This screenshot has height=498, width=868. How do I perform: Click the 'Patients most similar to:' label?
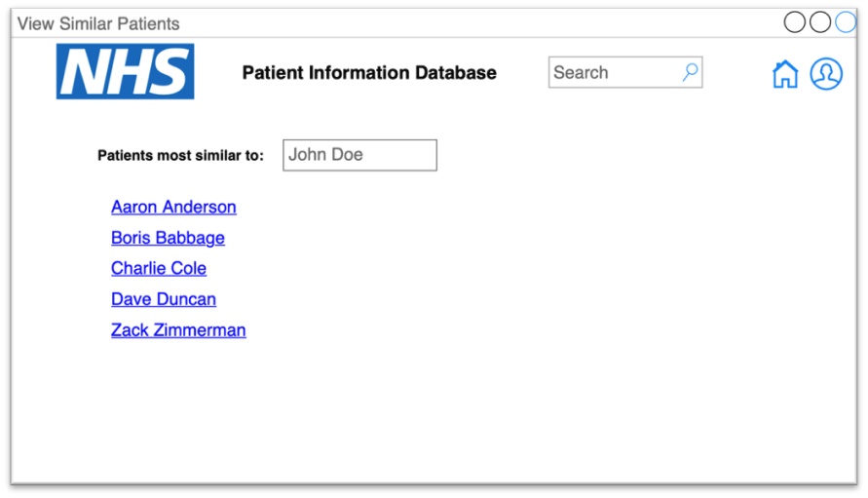click(x=180, y=156)
